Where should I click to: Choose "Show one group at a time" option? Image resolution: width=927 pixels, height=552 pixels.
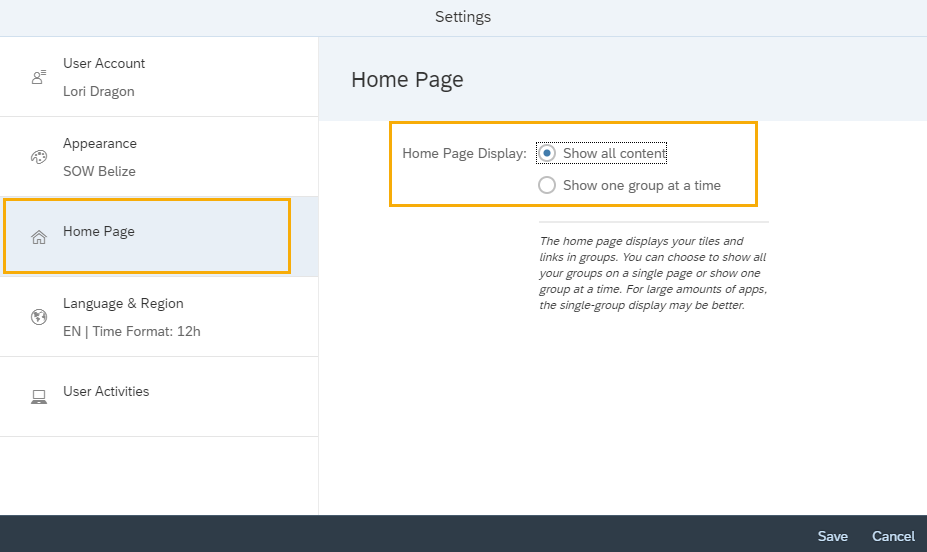pyautogui.click(x=547, y=185)
